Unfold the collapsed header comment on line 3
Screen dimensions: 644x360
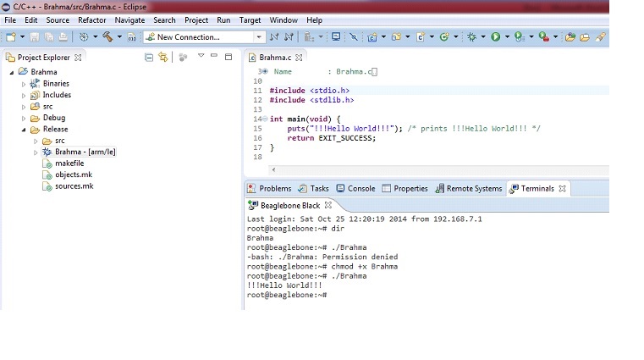click(265, 71)
